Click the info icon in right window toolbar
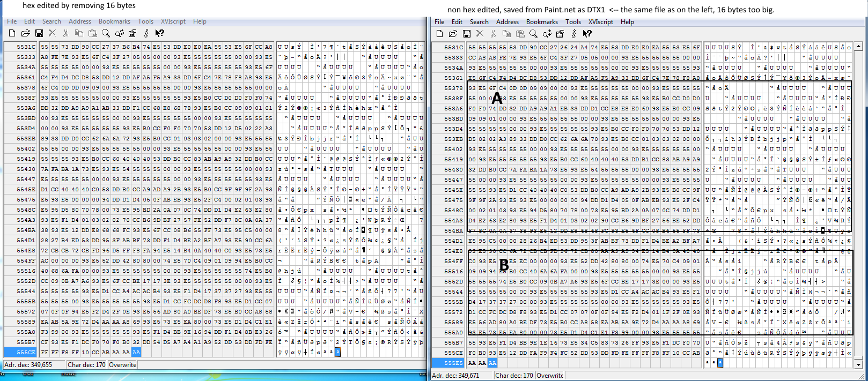The image size is (868, 381). [573, 34]
